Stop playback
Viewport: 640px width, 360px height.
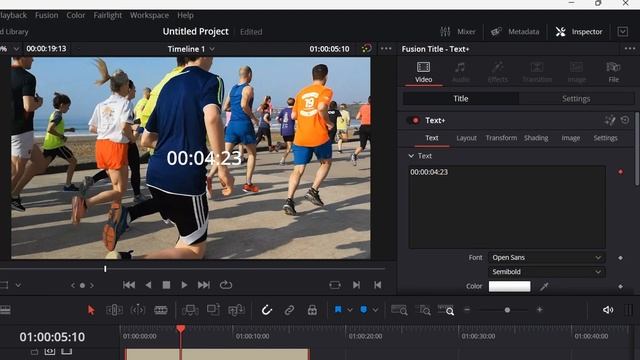coord(166,285)
